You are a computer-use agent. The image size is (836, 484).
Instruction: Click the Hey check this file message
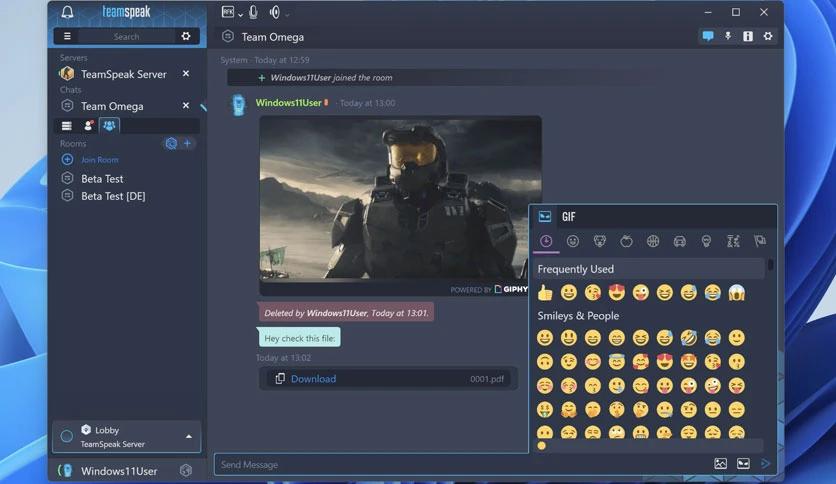[300, 338]
